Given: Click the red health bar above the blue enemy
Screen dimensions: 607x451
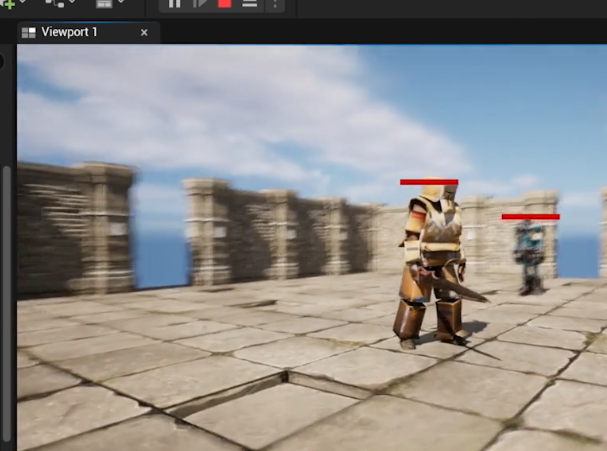Looking at the screenshot, I should click(531, 217).
